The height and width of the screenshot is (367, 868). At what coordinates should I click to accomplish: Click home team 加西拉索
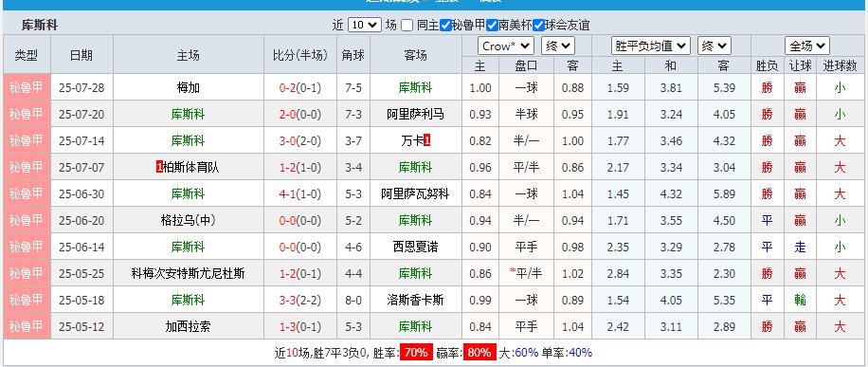click(x=189, y=327)
